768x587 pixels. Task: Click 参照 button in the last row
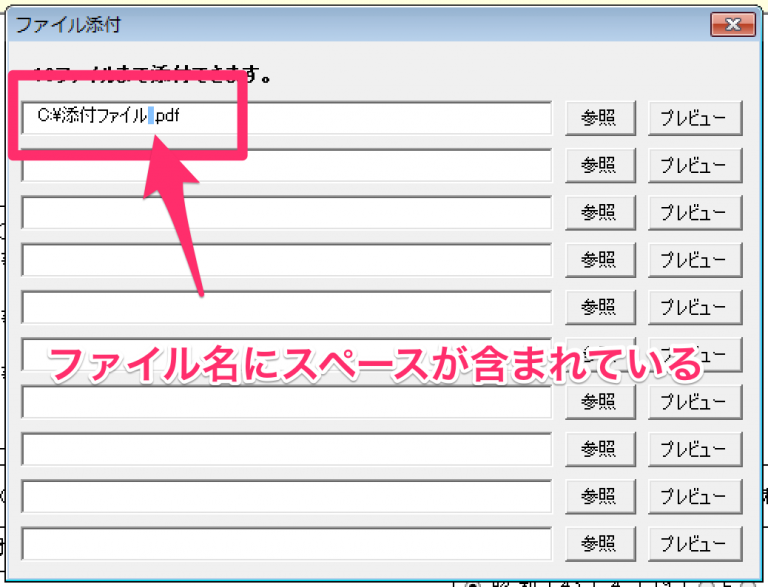[600, 544]
